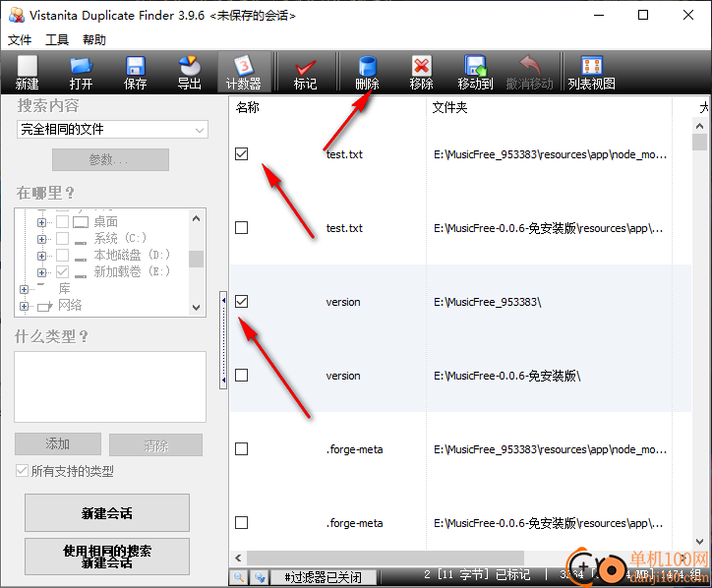
Task: Check the 桌面 location checkbox
Action: tap(62, 221)
